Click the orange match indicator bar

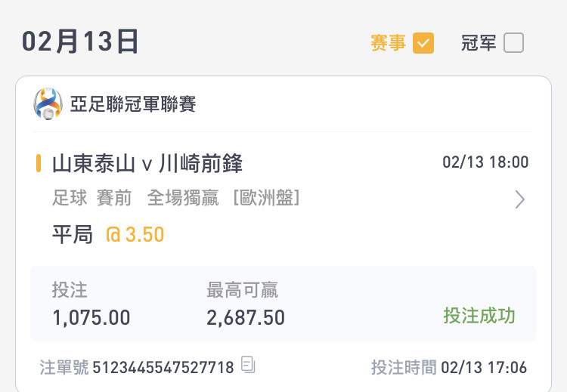(39, 163)
